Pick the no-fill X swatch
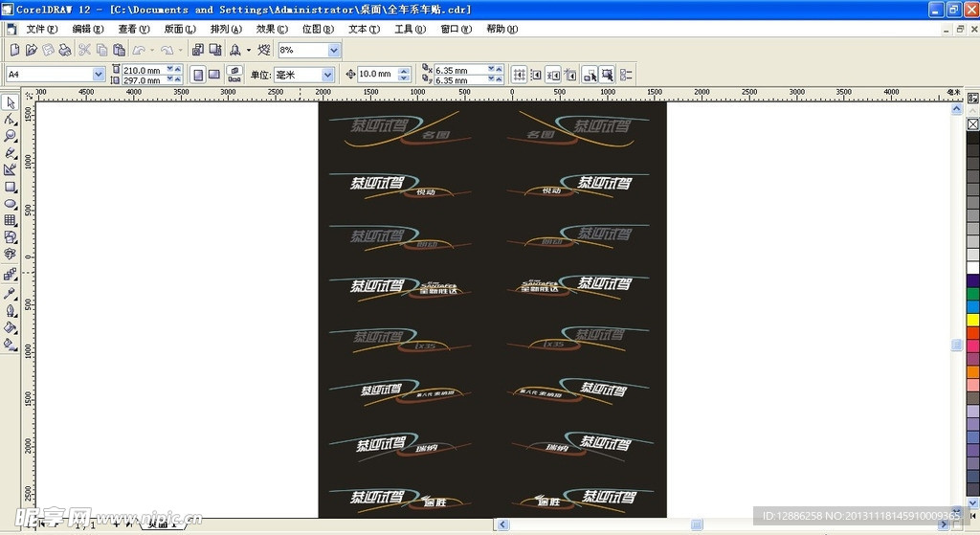The height and width of the screenshot is (535, 980). (973, 123)
